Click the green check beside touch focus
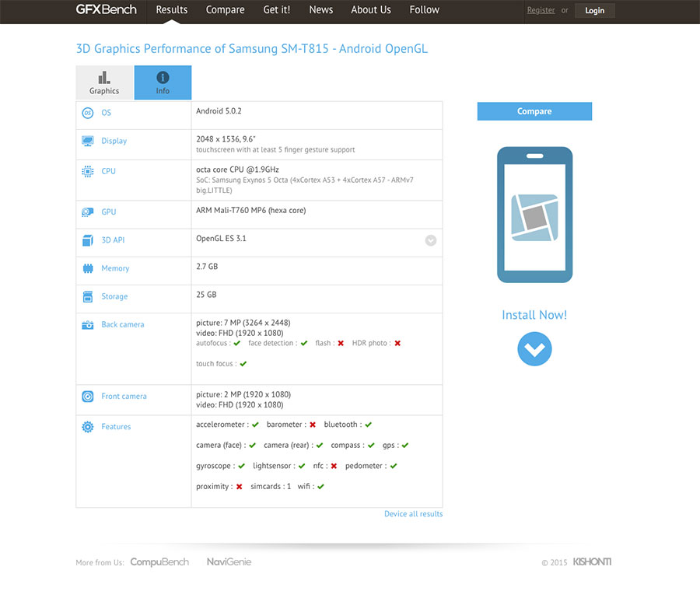 [243, 364]
